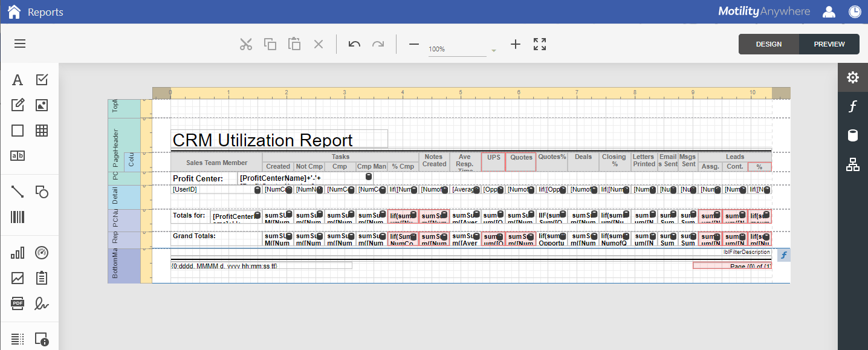This screenshot has width=868, height=350.
Task: Click the user account icon
Action: tap(829, 11)
